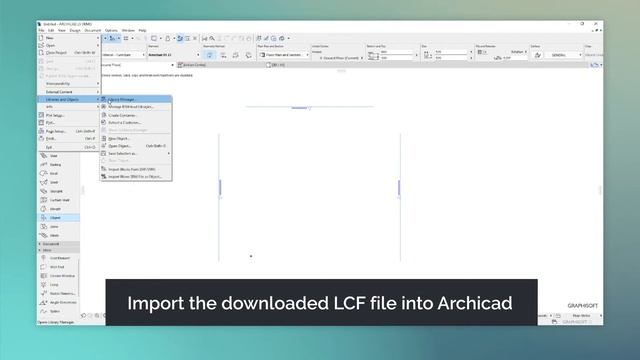
Task: Select the Angle Dimension tool
Action: [58, 302]
